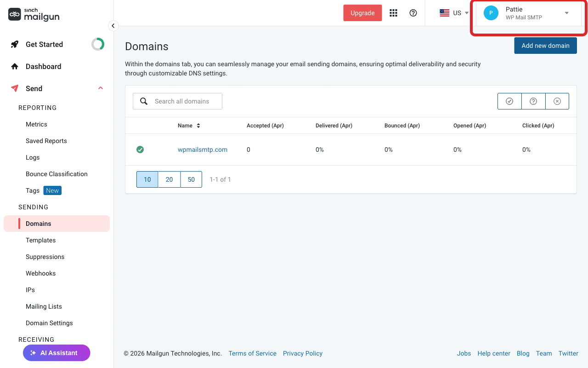Viewport: 588px width, 368px height.
Task: Click the Bounced (Apr) column header
Action: (402, 126)
